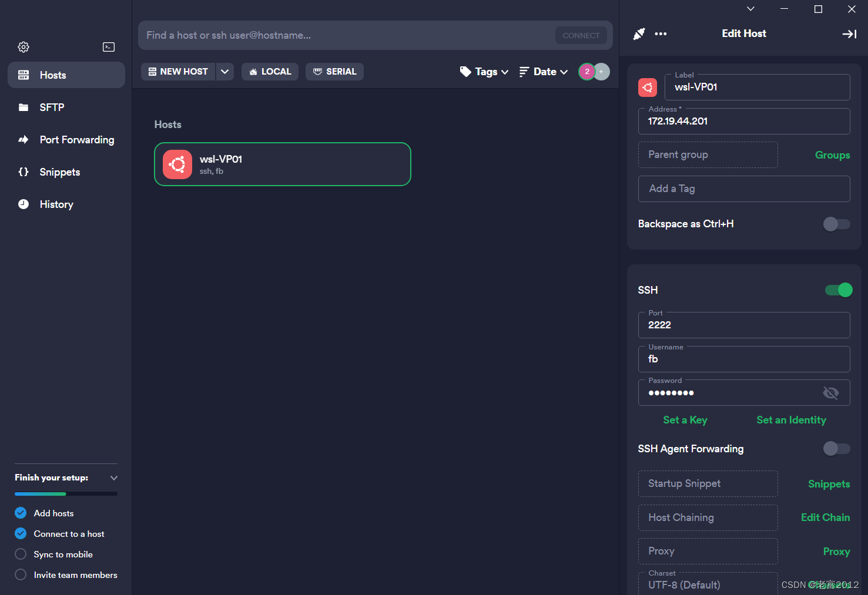Image resolution: width=868 pixels, height=595 pixels.
Task: Click the Add hosts checkmark
Action: tap(21, 513)
